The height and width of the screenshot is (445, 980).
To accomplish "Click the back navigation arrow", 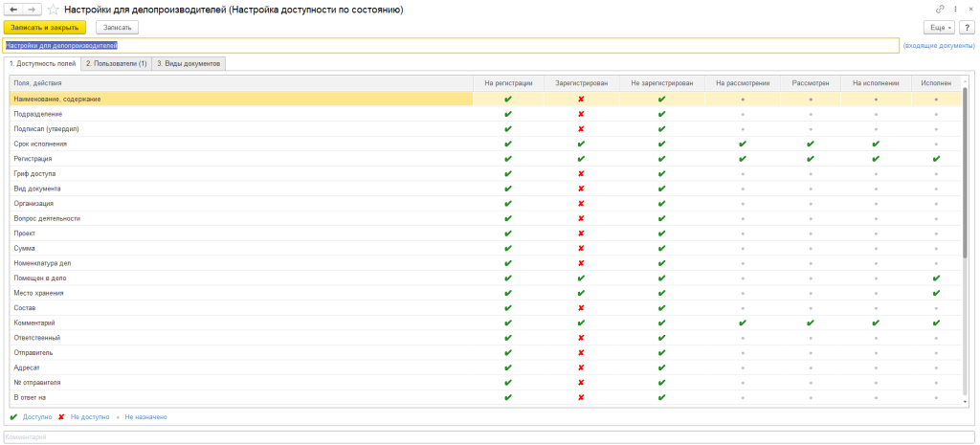I will point(12,10).
